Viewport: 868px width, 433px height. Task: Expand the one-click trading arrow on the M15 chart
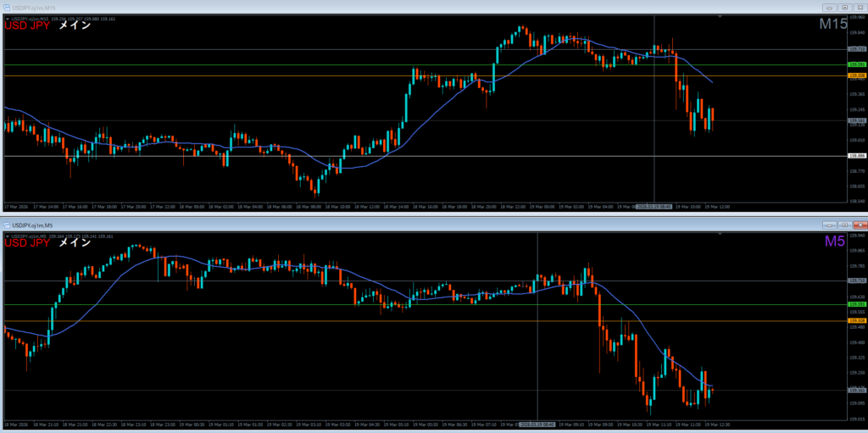(7, 18)
